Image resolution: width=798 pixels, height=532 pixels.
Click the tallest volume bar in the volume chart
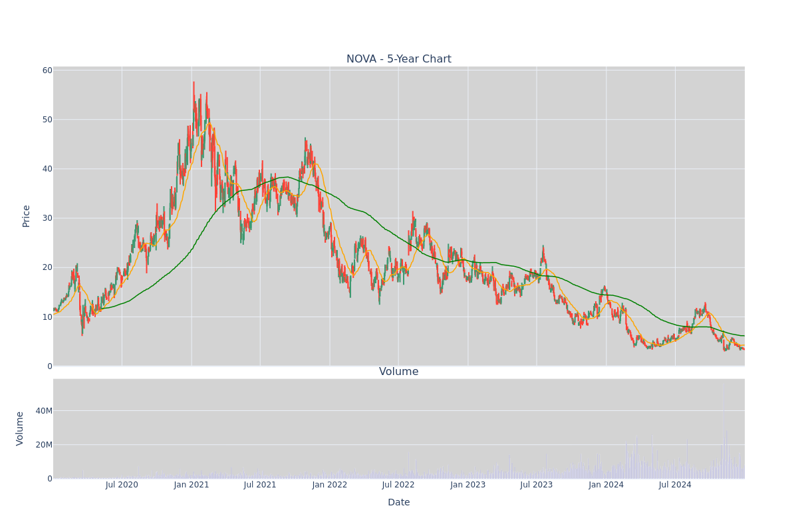point(723,431)
